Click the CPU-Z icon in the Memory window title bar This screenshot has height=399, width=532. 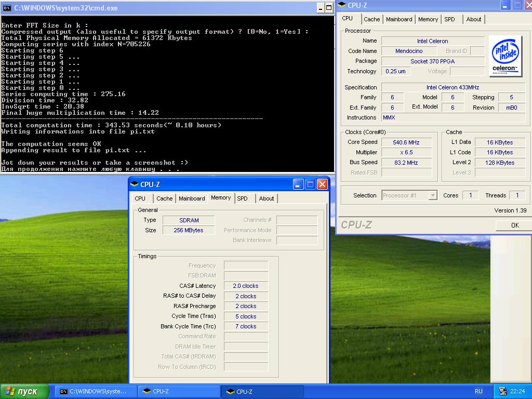(135, 184)
